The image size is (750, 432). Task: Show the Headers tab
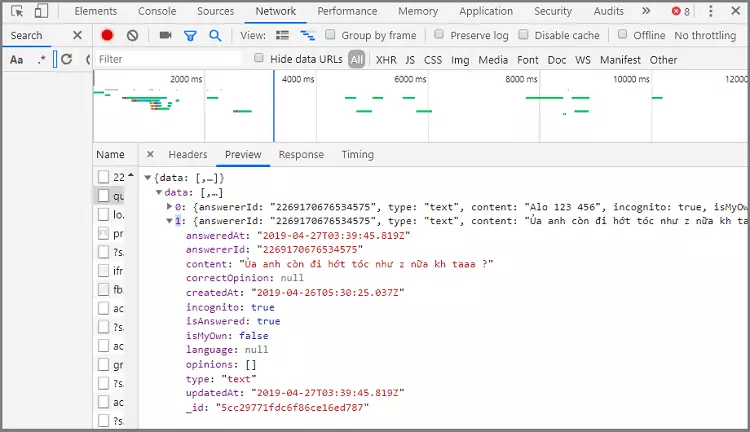[188, 155]
